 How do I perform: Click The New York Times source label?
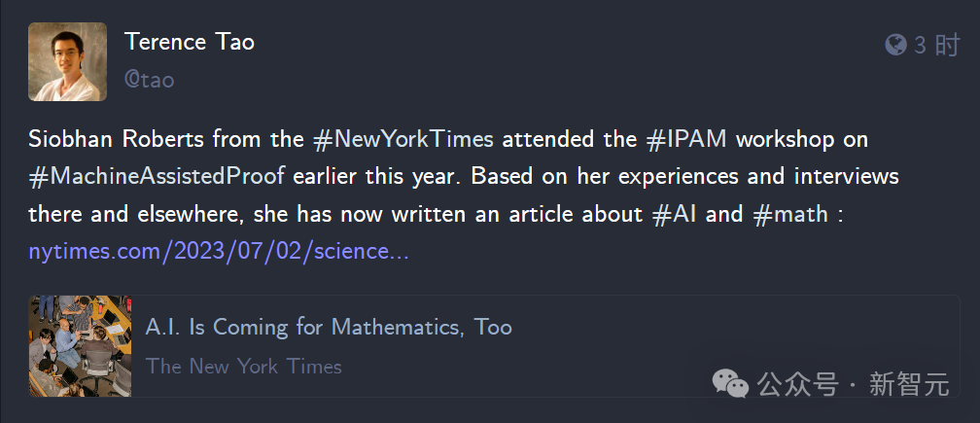click(244, 367)
